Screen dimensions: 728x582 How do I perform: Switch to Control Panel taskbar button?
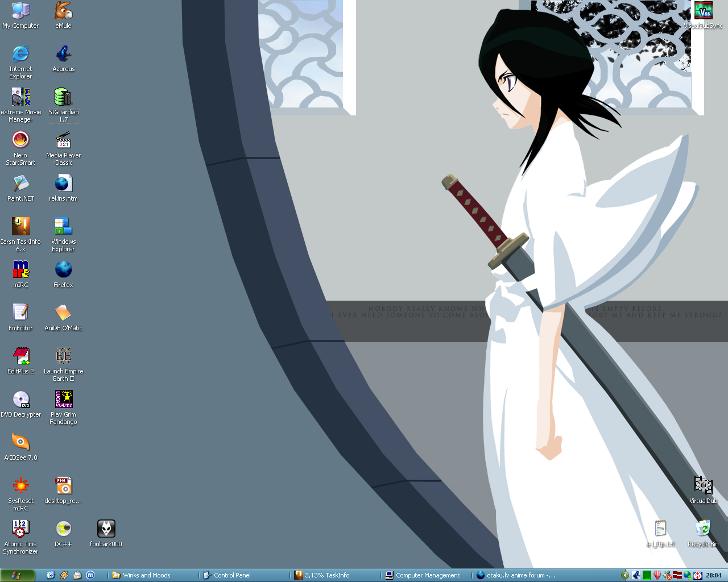click(x=244, y=575)
